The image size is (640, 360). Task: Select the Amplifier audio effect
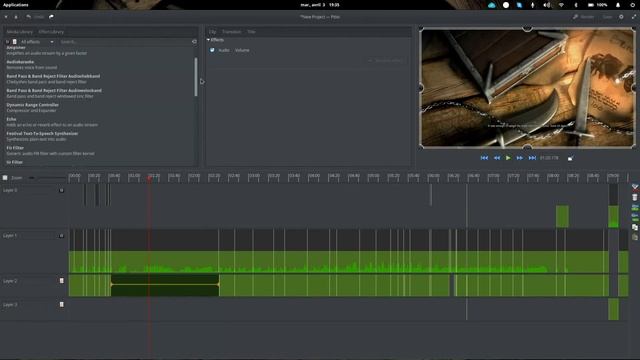pyautogui.click(x=46, y=50)
